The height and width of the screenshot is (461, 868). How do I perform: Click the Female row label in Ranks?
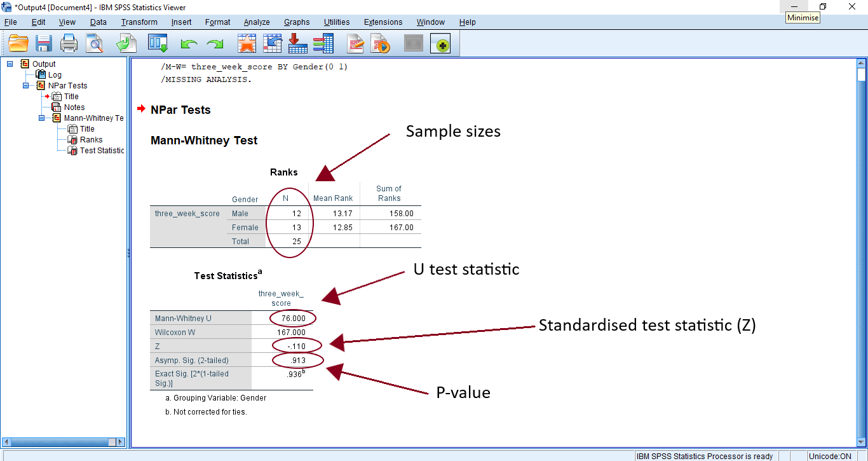click(245, 228)
